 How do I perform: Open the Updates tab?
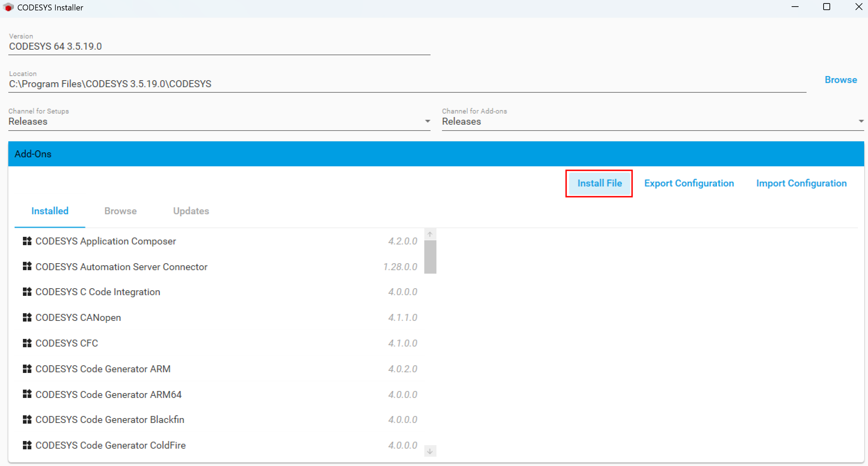191,211
